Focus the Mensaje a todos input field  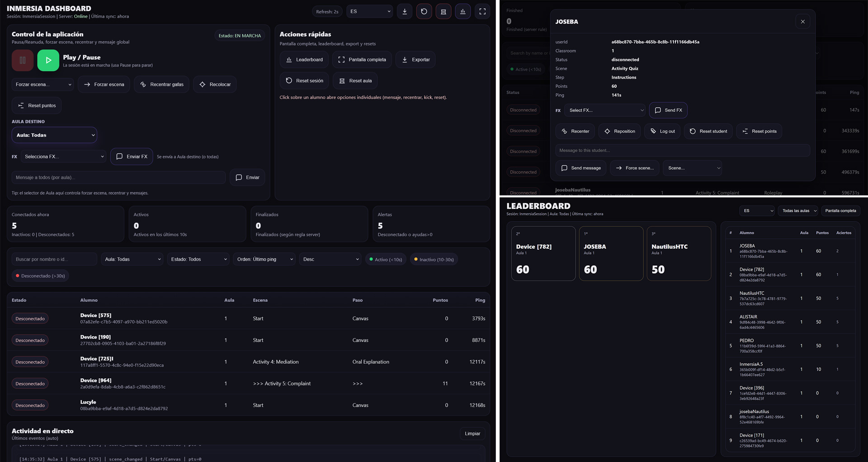[118, 177]
